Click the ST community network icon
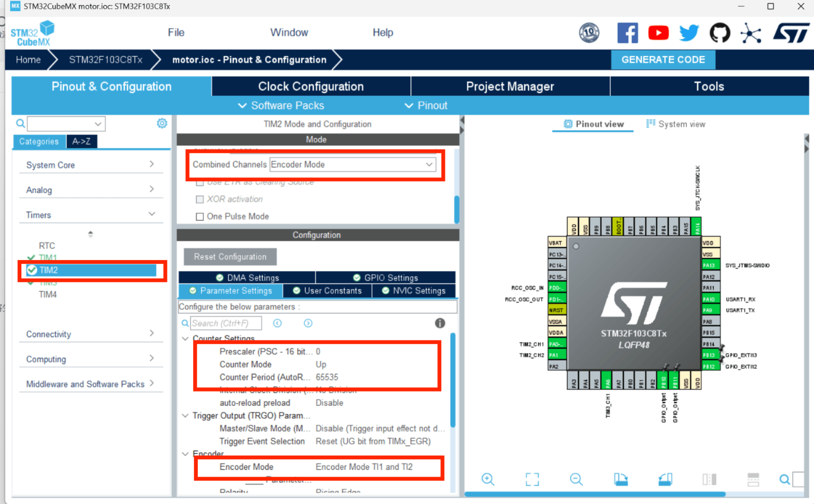This screenshot has width=814, height=504. [751, 33]
